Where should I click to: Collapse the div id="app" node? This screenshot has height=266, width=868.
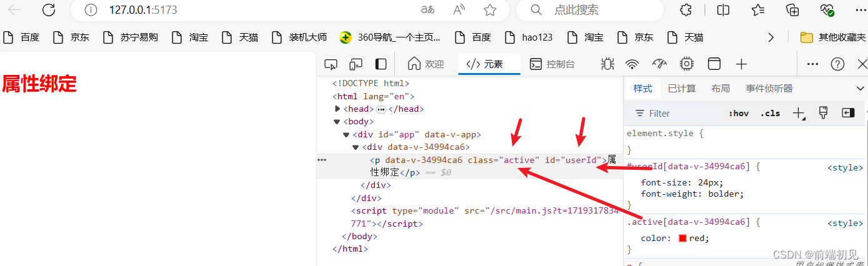(346, 134)
